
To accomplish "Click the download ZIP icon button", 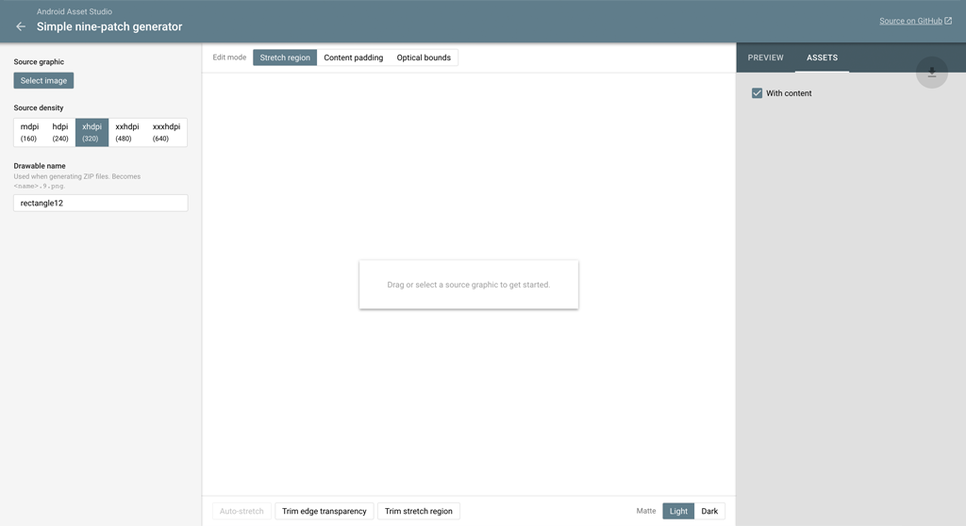I will 931,72.
